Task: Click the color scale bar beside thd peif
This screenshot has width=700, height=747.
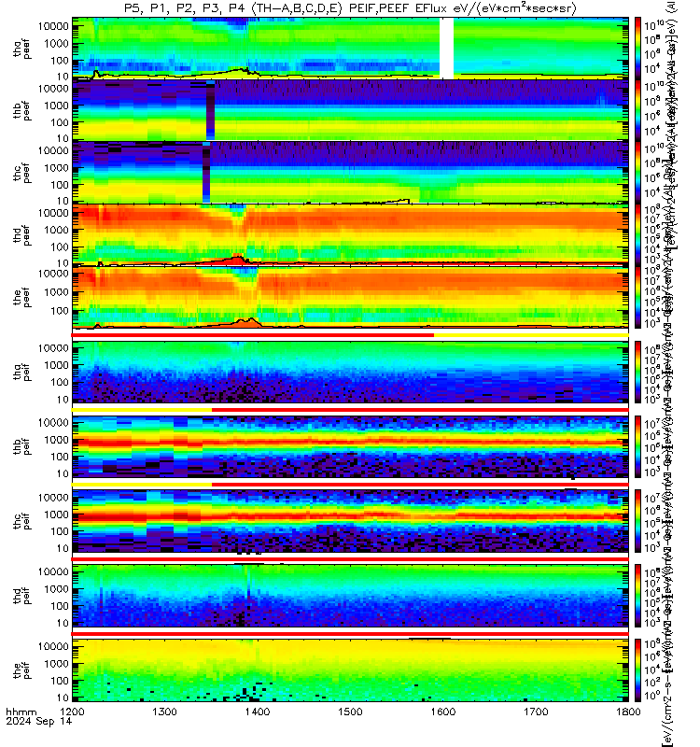Action: [x=637, y=596]
